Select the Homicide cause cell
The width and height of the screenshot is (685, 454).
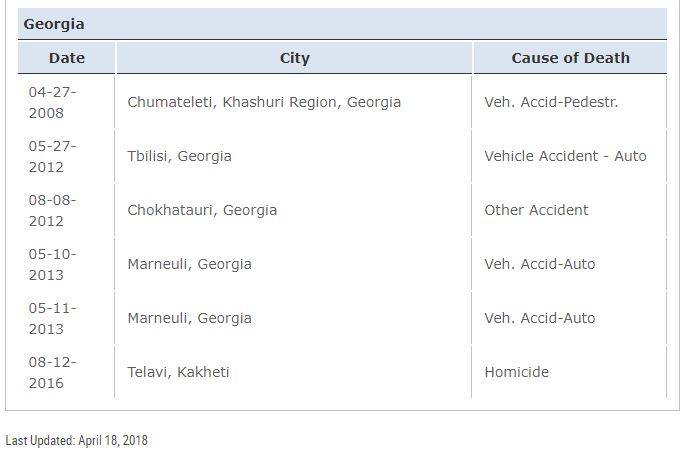coord(516,372)
